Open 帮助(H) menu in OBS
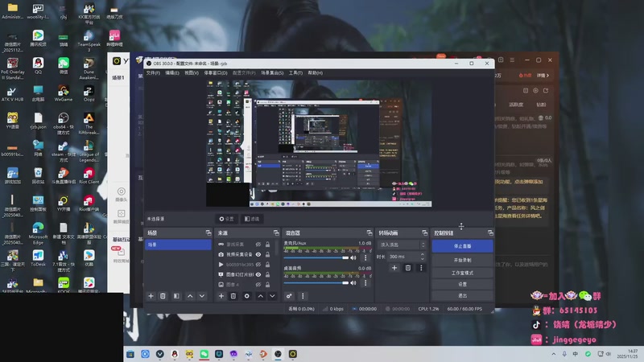 click(x=315, y=72)
